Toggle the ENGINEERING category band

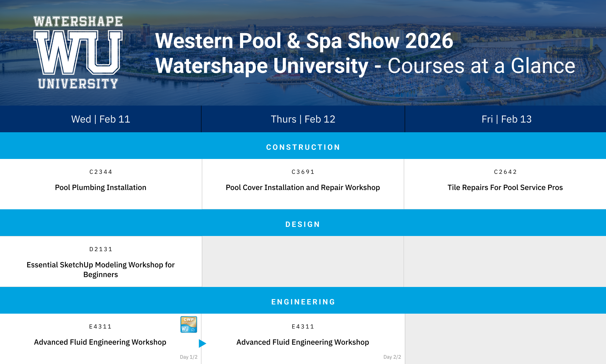tap(303, 302)
